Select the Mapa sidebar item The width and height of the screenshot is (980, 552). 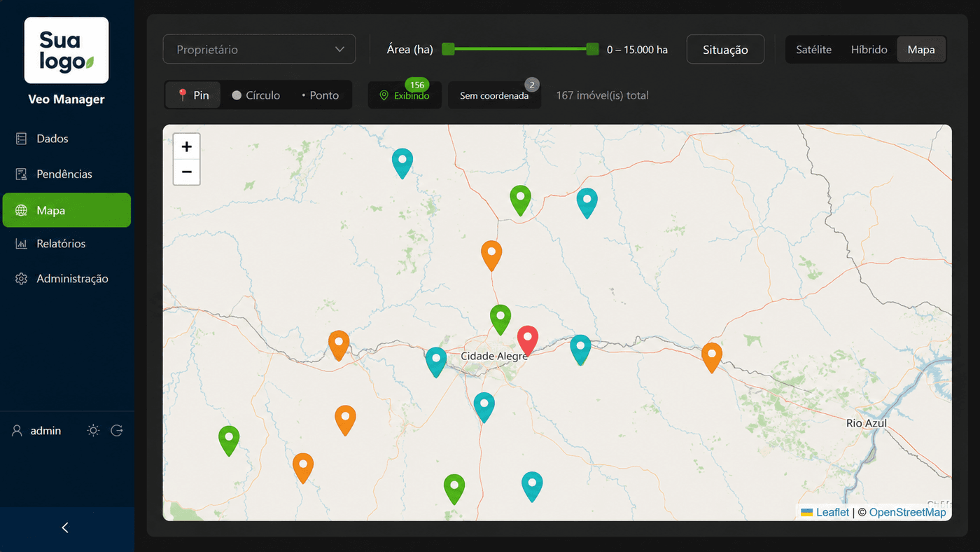(x=66, y=210)
